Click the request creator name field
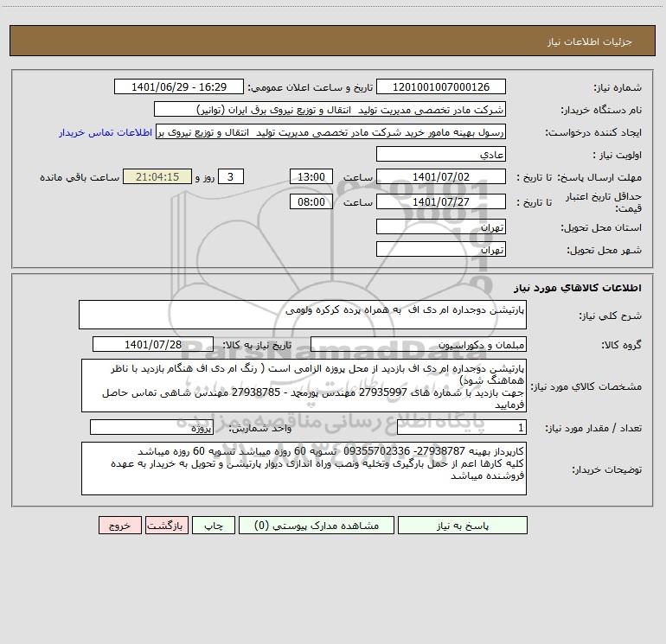 pos(330,132)
